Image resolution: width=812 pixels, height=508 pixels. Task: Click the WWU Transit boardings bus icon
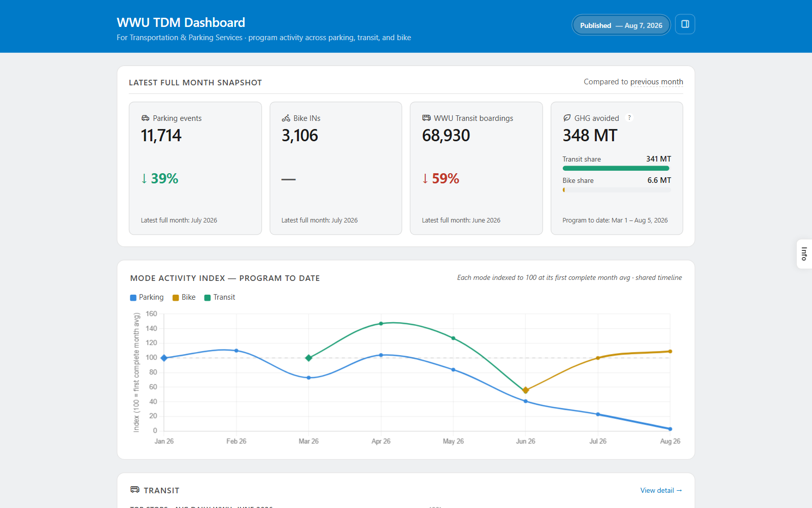point(426,118)
